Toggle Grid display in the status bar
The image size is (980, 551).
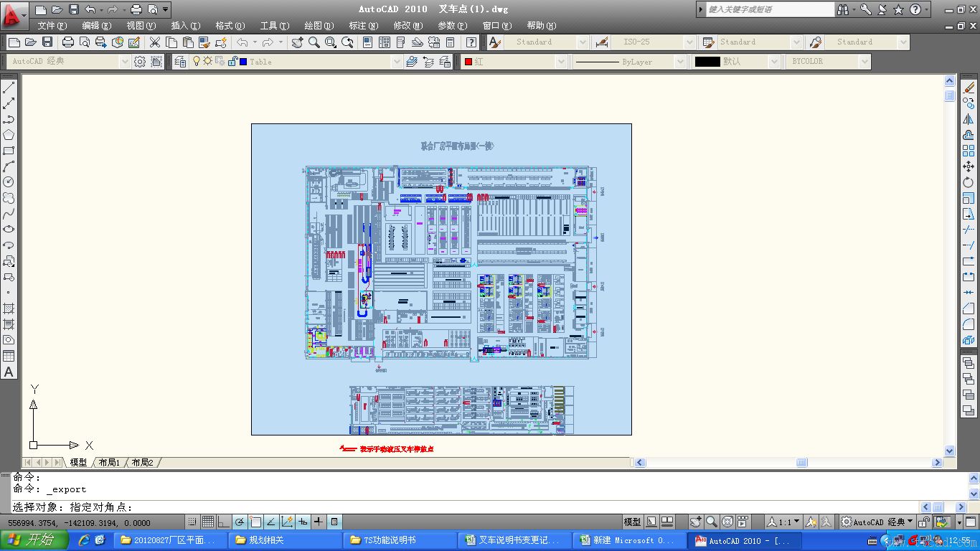click(208, 522)
